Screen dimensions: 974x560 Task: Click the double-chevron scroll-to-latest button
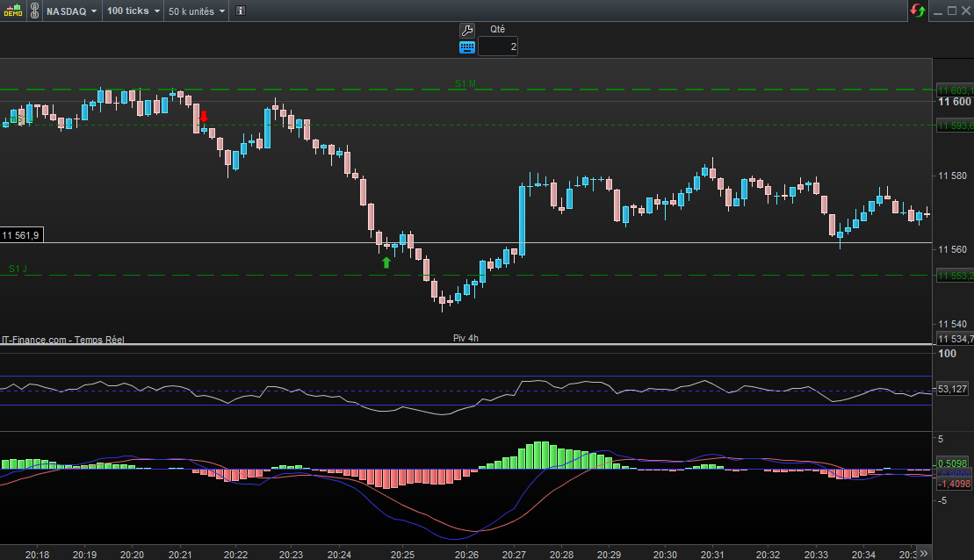pyautogui.click(x=923, y=553)
